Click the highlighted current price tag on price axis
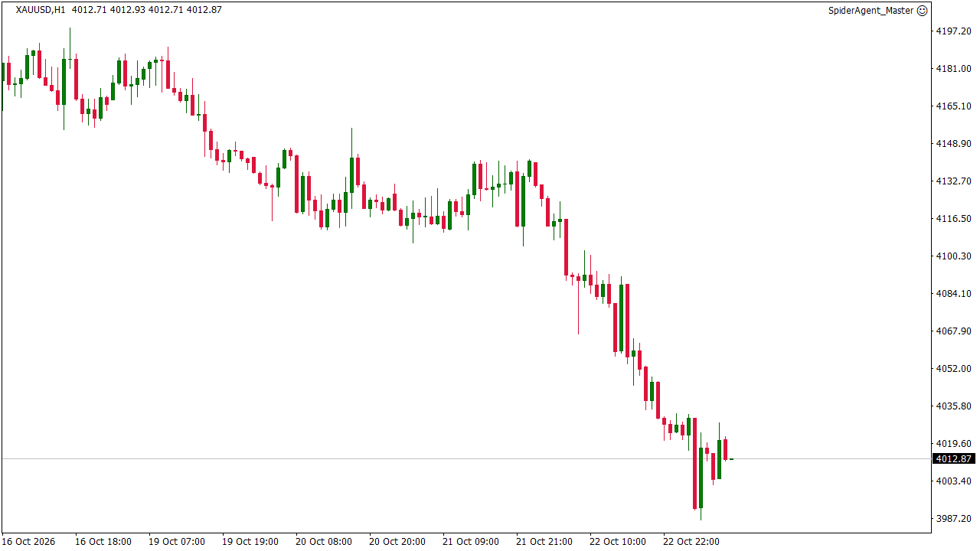Viewport: 980px width, 551px height. point(953,459)
